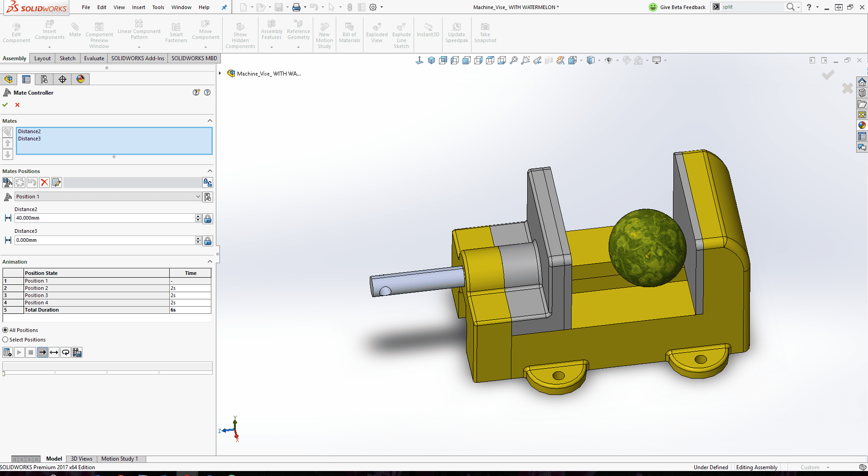Select the Select Positions radio button
868x476 pixels.
5,340
